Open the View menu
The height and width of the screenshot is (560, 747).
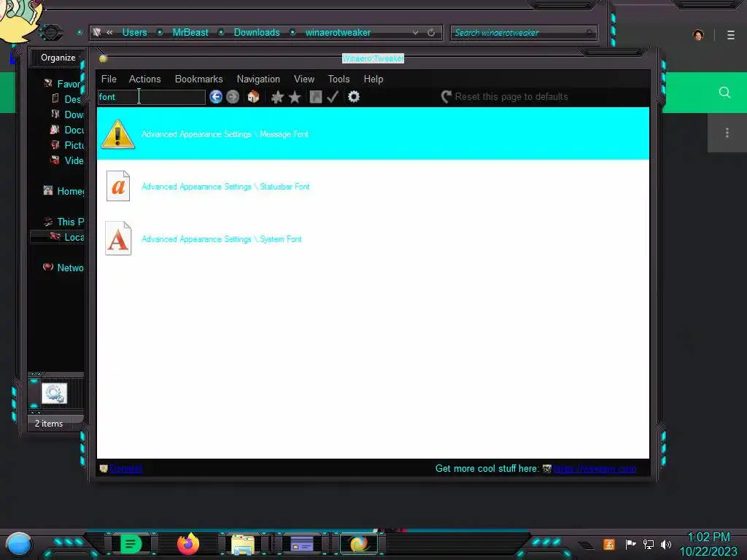click(x=304, y=79)
